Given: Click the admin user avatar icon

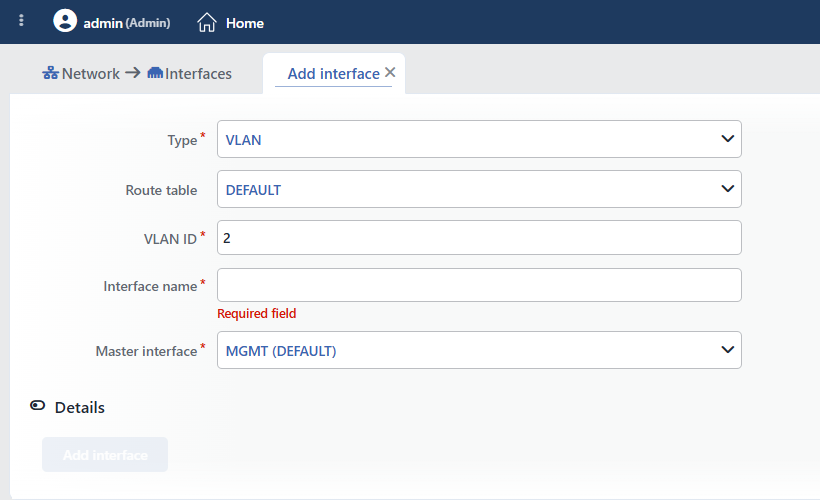Looking at the screenshot, I should (65, 21).
